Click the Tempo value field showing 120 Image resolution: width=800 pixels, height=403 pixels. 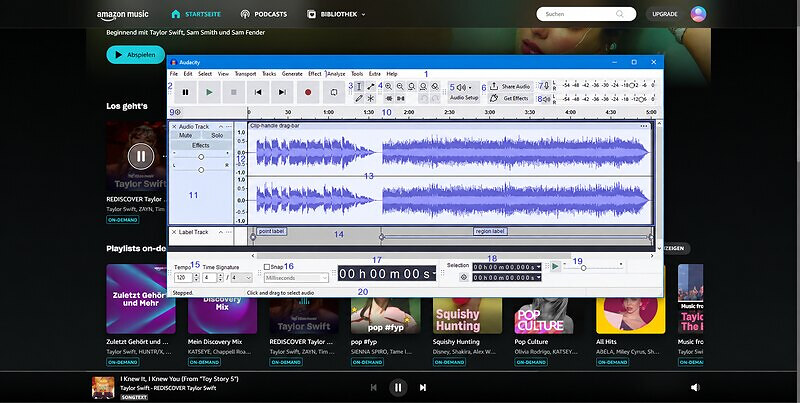(x=181, y=278)
